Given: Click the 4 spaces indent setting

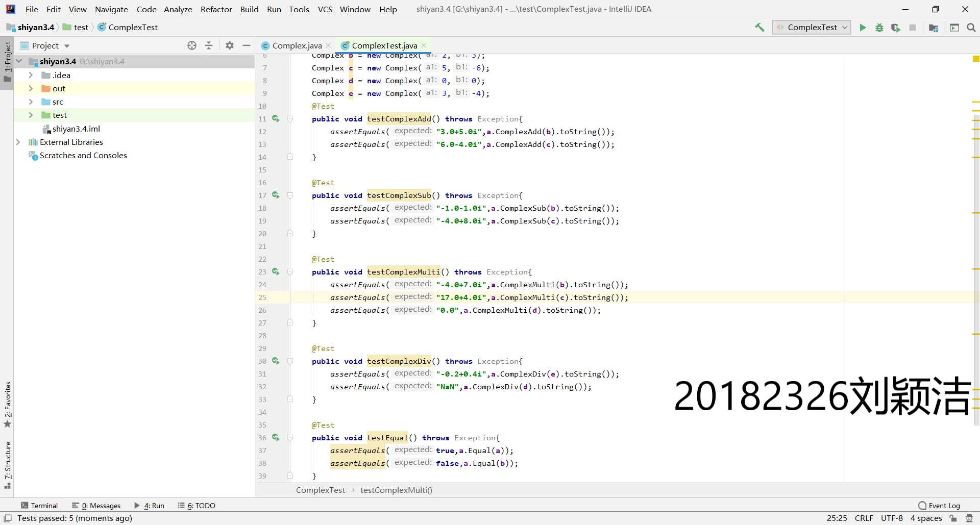Looking at the screenshot, I should pyautogui.click(x=926, y=518).
